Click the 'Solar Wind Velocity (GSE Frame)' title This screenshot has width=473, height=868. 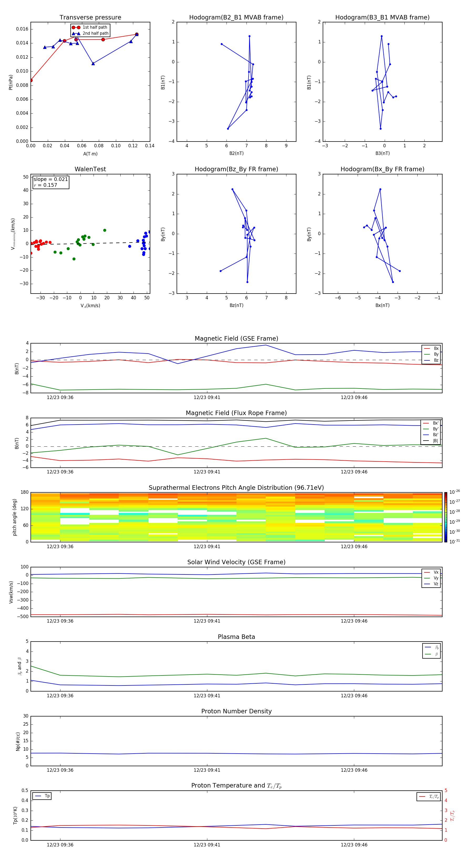(x=236, y=562)
